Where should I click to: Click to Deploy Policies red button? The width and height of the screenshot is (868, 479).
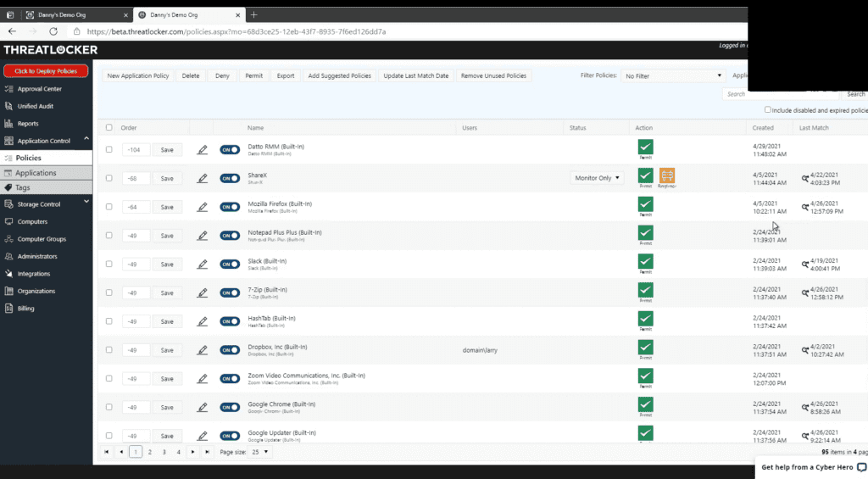[46, 71]
